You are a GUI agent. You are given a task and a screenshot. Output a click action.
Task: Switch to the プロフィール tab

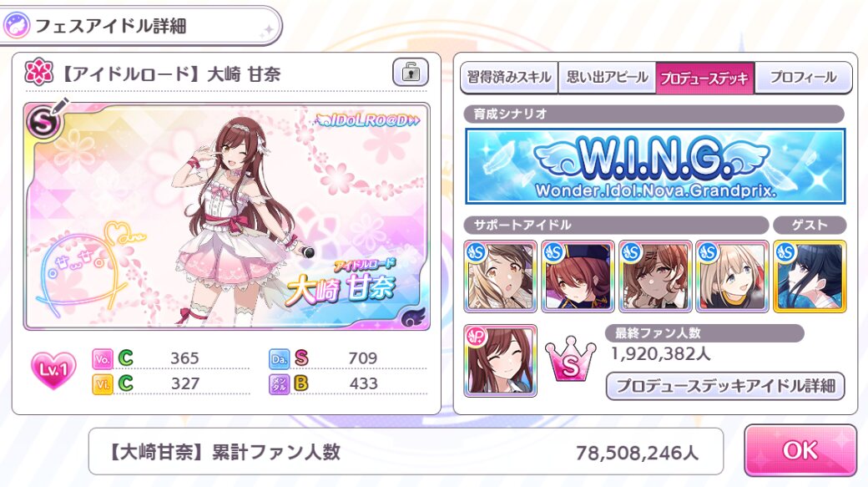pyautogui.click(x=803, y=78)
